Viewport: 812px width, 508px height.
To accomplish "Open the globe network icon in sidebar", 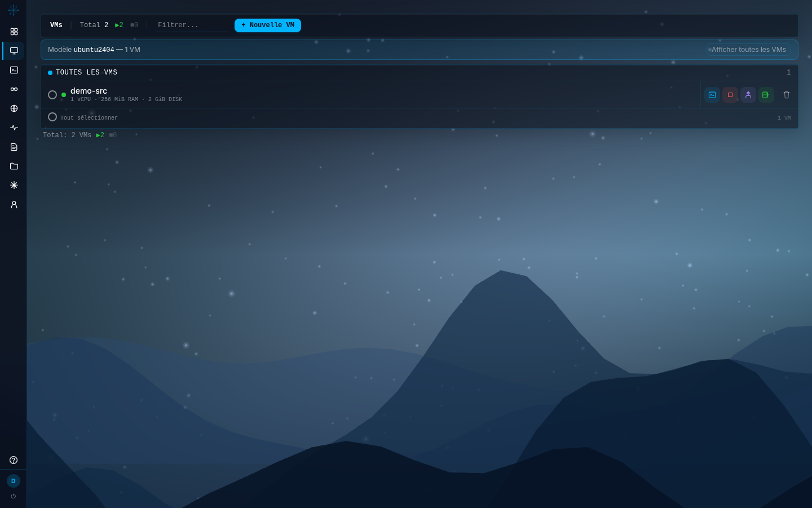I will click(14, 108).
